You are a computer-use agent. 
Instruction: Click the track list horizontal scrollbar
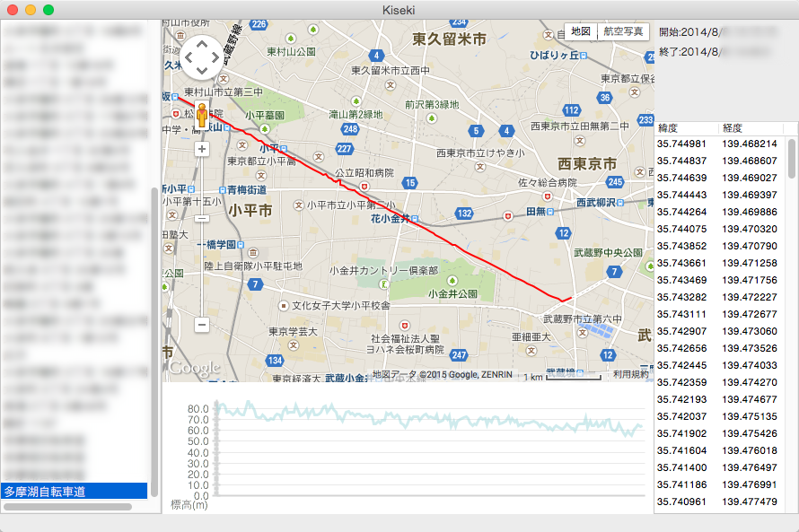point(68,507)
